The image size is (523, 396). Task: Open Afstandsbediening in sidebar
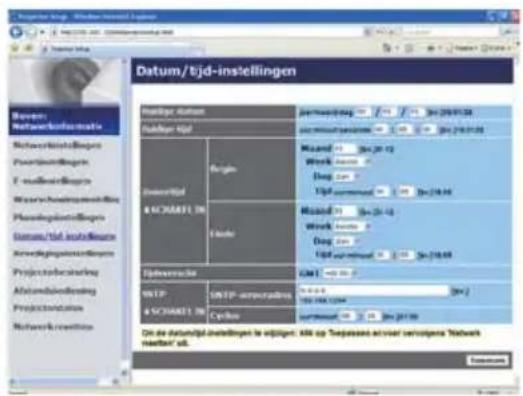[54, 291]
